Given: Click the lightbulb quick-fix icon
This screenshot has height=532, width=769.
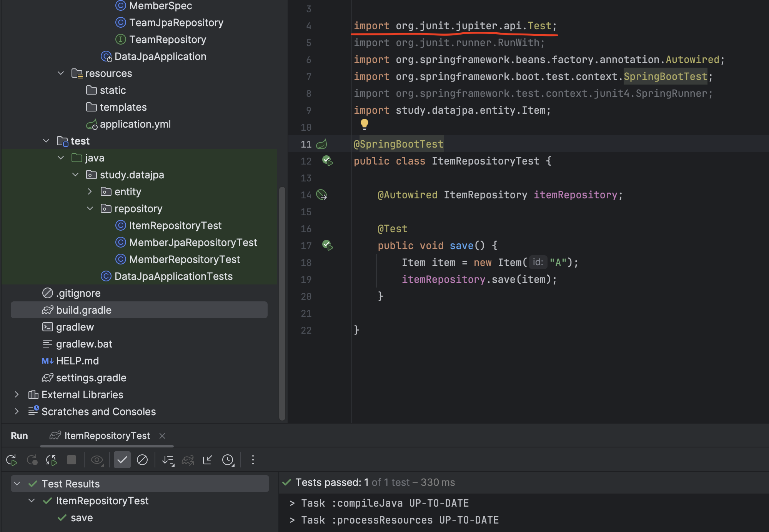Looking at the screenshot, I should coord(364,124).
